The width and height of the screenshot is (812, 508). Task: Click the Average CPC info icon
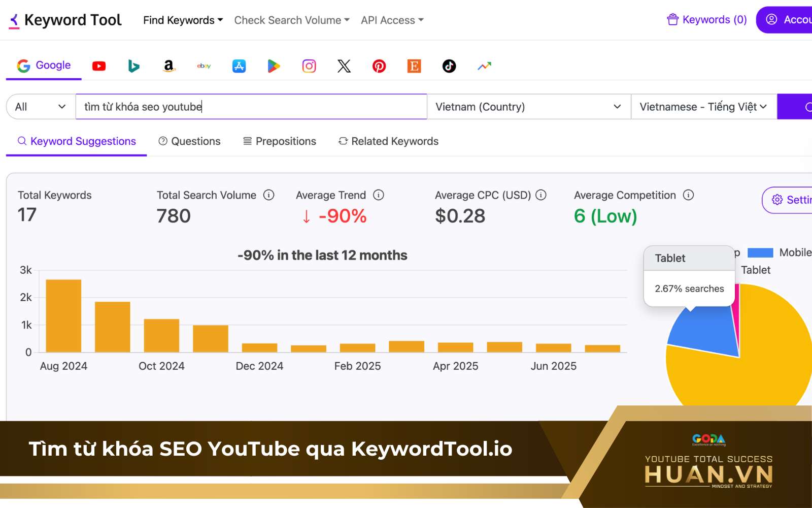541,195
